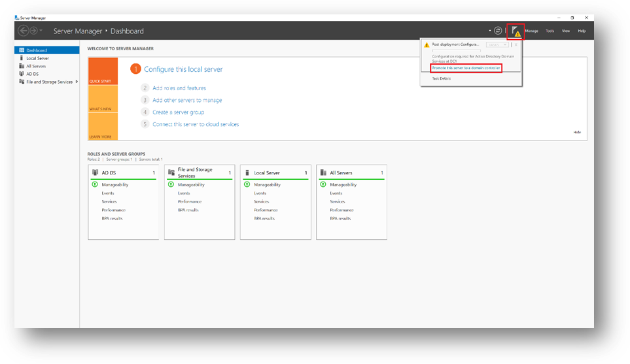Open Performance in the Local Server tile
Viewport: 630px width, 364px height.
pos(266,210)
